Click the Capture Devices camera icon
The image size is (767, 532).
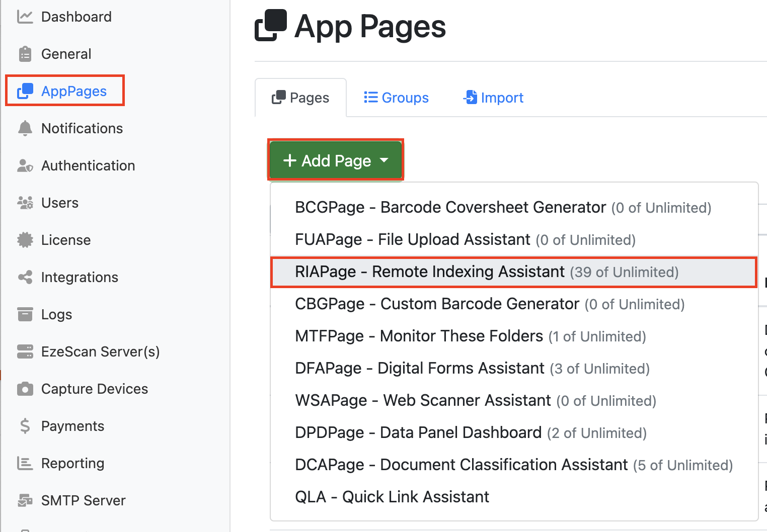coord(25,389)
